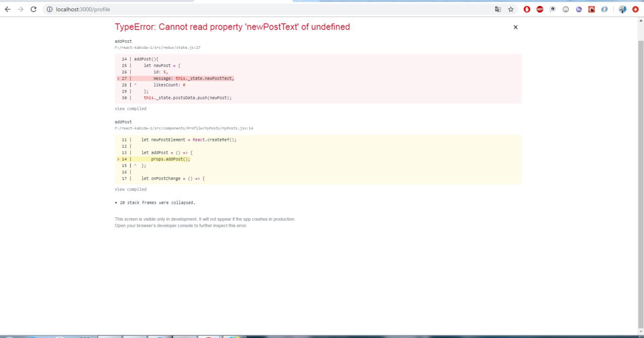Screen dimensions: 644x338
Task: Dismiss the TypeError overlay with the X
Action: tap(515, 27)
